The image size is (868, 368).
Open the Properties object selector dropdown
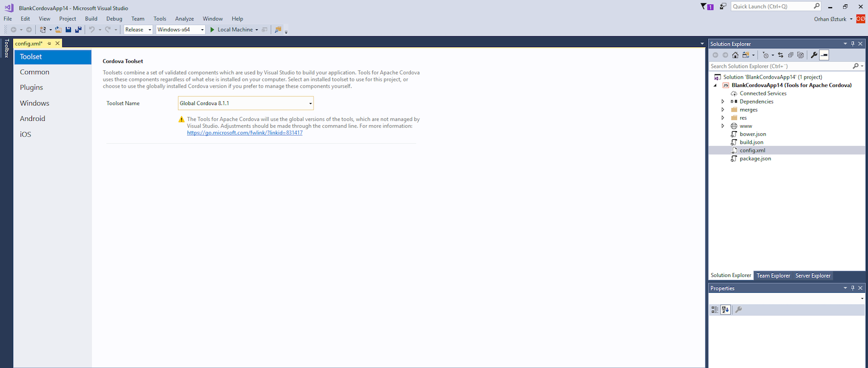coord(862,299)
